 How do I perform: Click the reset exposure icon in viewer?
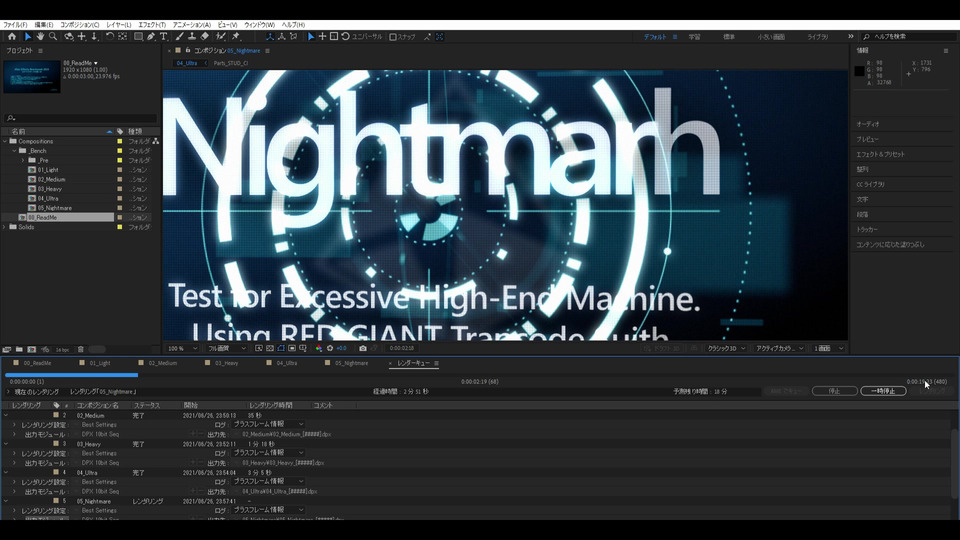(x=330, y=348)
